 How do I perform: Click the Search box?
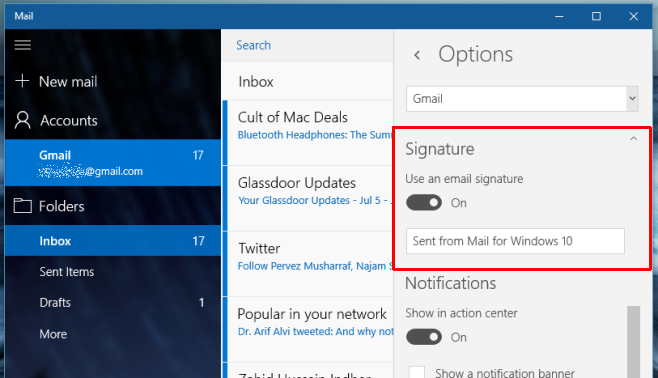coord(307,45)
